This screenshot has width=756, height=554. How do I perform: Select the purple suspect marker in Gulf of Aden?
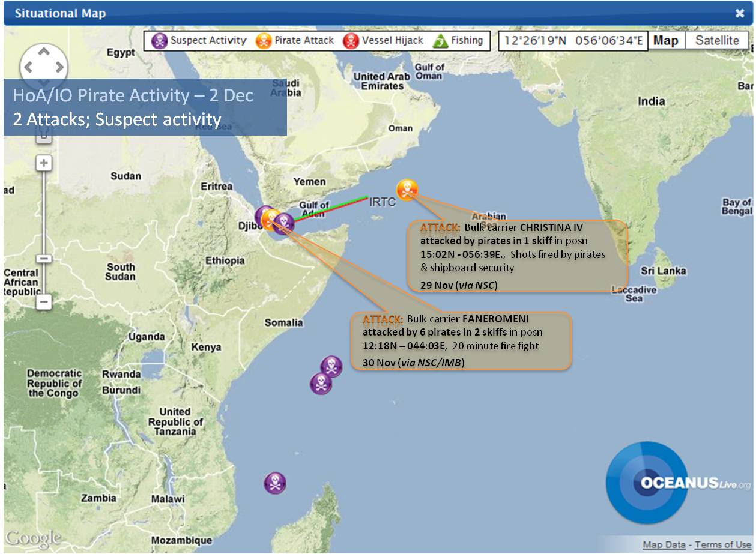click(x=283, y=223)
